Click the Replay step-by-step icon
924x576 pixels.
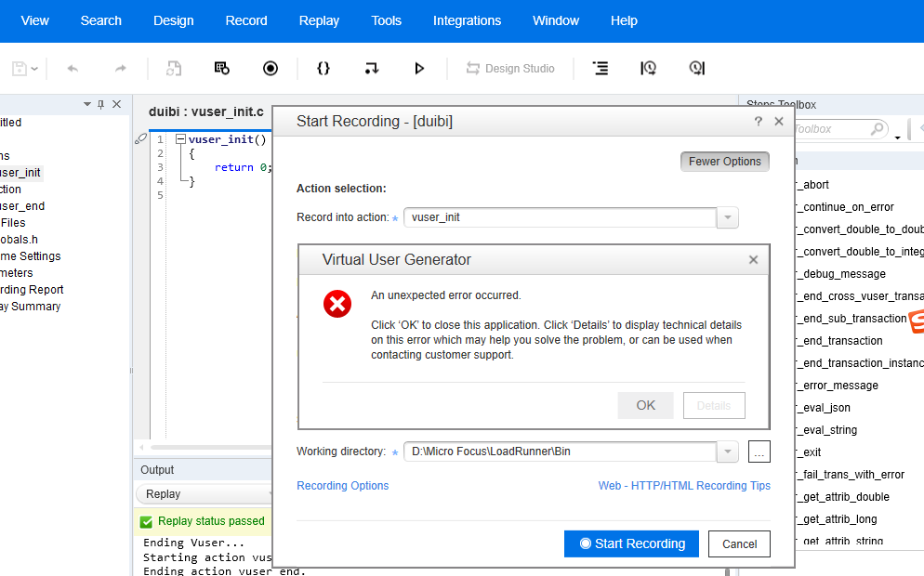pos(371,69)
